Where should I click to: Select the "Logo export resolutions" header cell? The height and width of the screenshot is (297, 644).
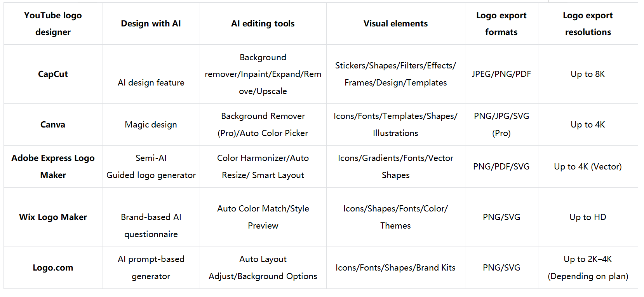pos(588,24)
